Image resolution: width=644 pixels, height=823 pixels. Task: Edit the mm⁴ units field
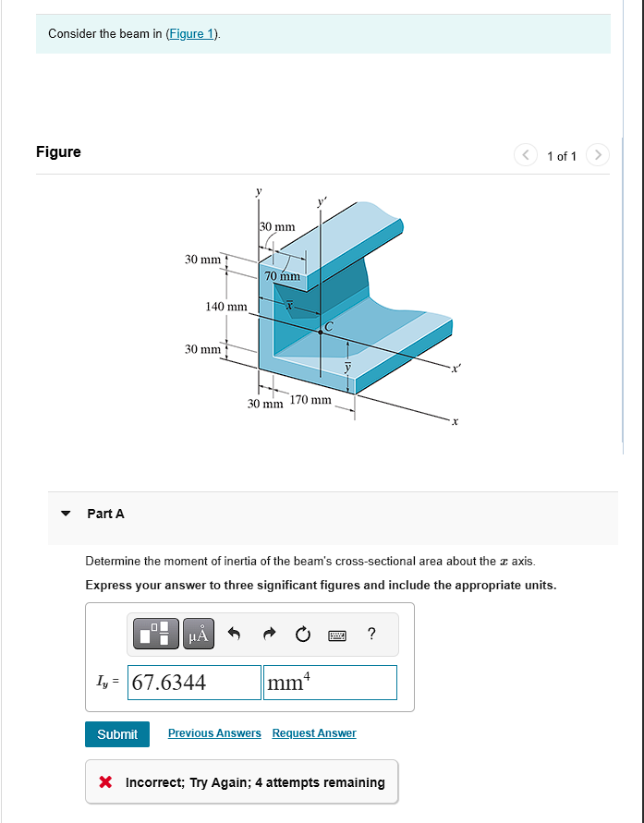tap(329, 682)
